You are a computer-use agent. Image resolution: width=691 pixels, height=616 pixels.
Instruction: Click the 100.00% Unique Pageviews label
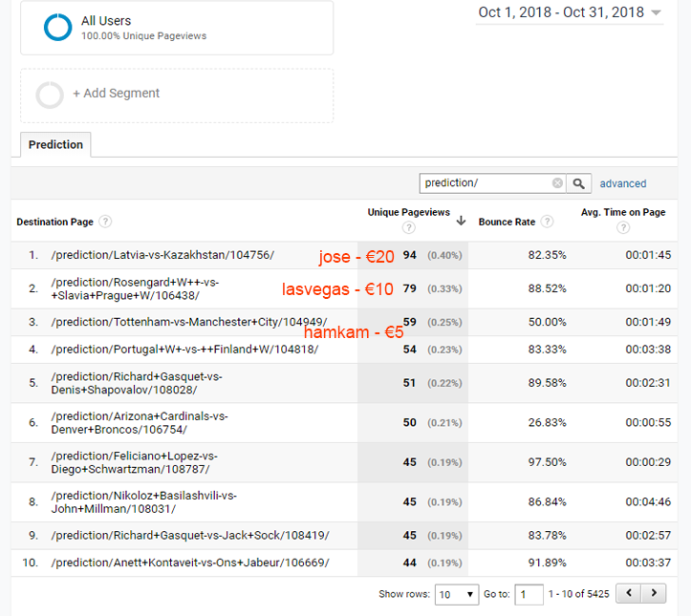(x=143, y=36)
